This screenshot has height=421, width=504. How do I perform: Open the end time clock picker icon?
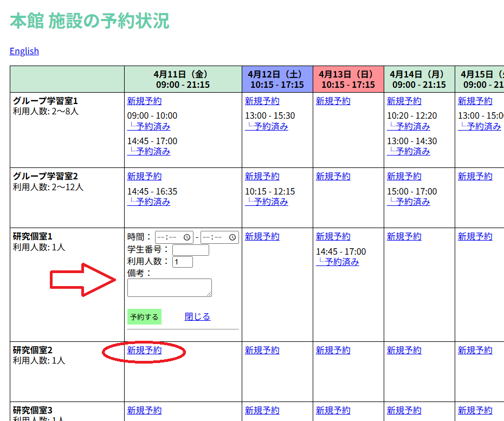(232, 237)
